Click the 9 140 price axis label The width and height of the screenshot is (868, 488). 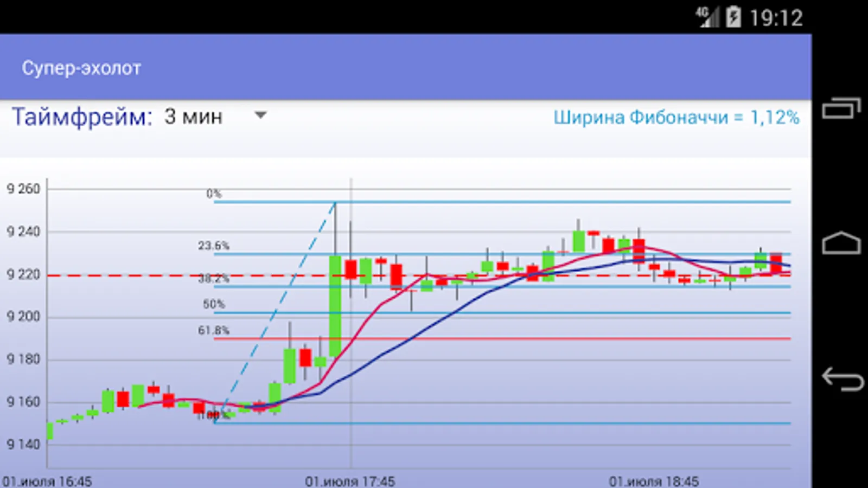23,444
